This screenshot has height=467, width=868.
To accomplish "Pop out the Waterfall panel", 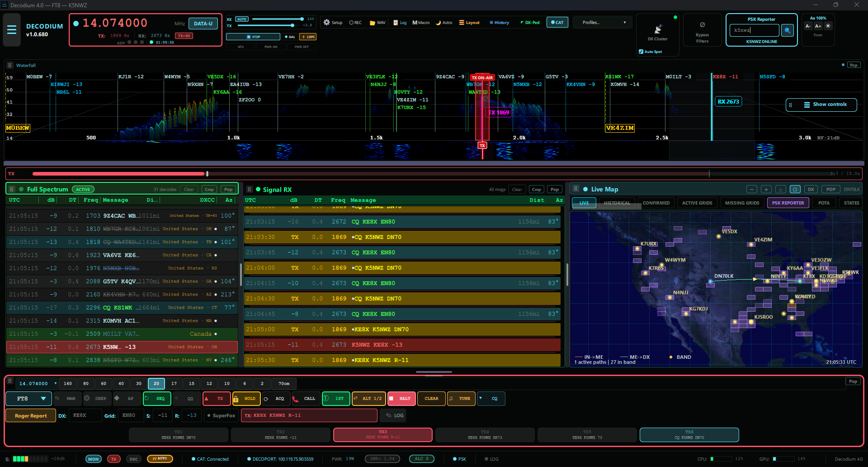I will click(854, 65).
